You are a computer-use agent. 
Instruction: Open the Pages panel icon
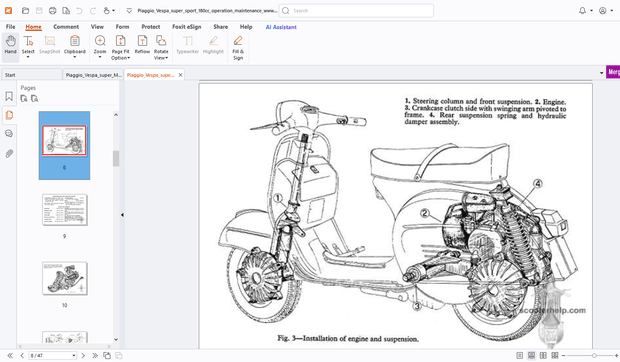click(x=9, y=115)
